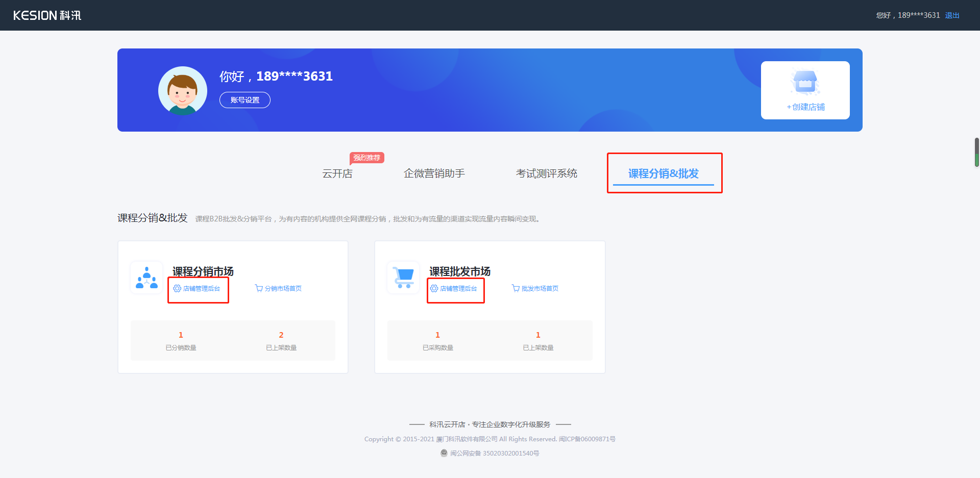Click the security badge beside 闽公网安备
The image size is (980, 478).
(x=444, y=453)
